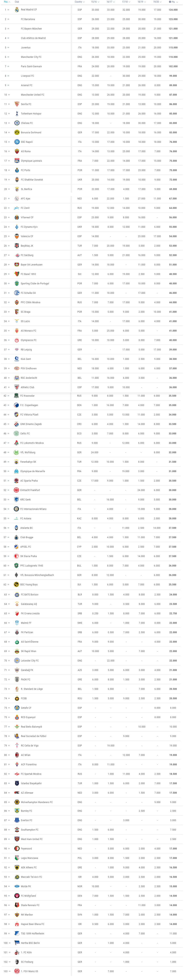Click the AFC Ajax club logo
Screen dimensions: 188x980
[x=17, y=199]
